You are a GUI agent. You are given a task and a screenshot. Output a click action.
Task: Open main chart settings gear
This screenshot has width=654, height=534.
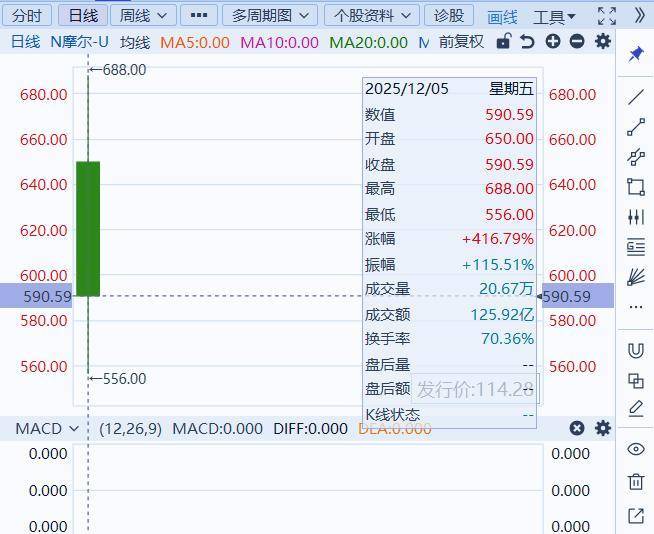tap(602, 42)
